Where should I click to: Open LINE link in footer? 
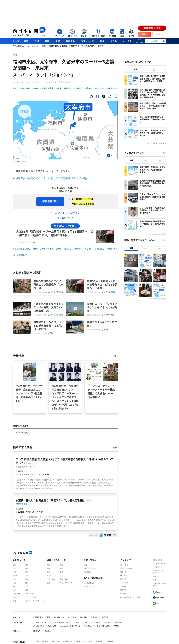click(156, 603)
